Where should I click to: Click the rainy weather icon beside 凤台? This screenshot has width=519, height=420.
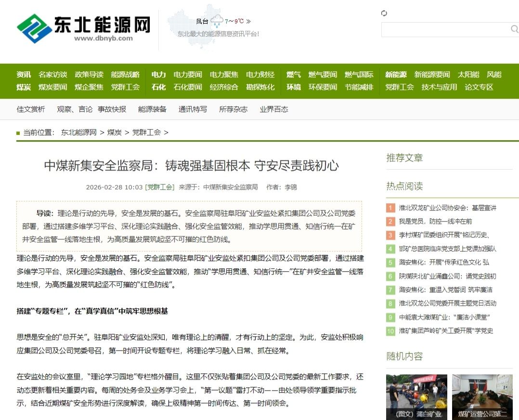coord(217,21)
